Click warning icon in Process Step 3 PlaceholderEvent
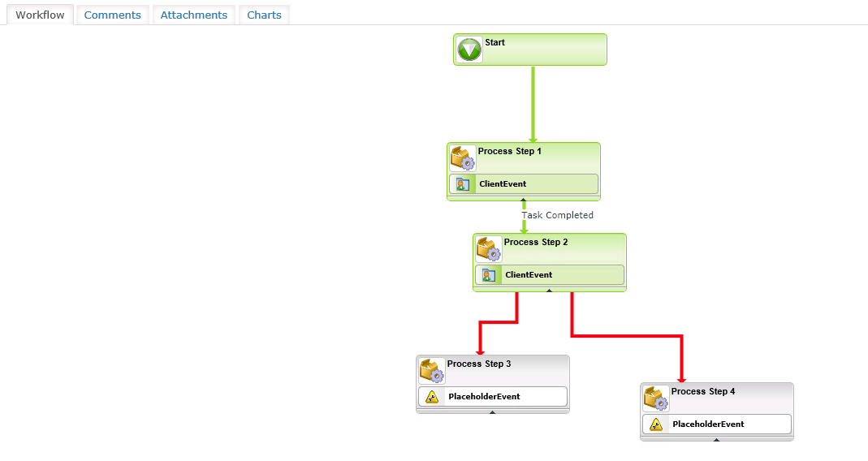Screen dimensions: 868x461 pyautogui.click(x=432, y=397)
